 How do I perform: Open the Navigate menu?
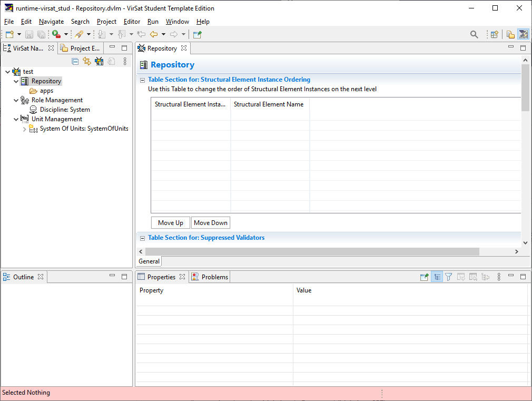coord(51,22)
